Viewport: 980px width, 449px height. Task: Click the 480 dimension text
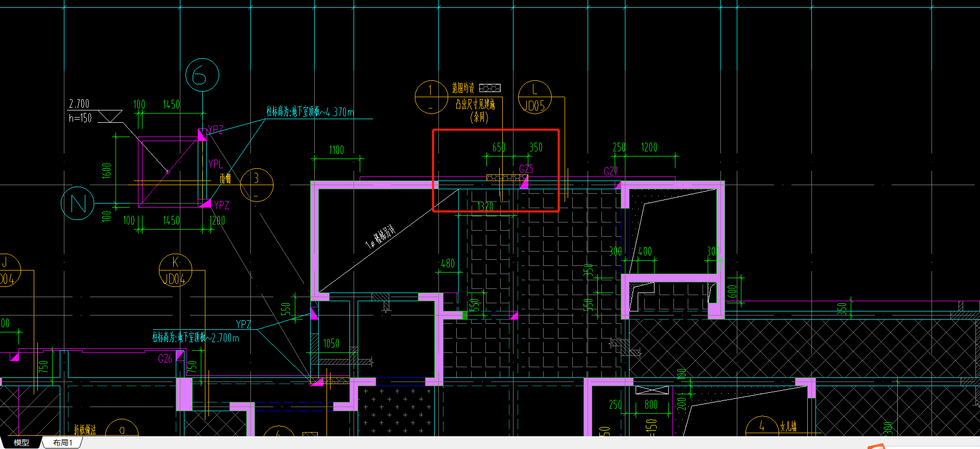448,263
